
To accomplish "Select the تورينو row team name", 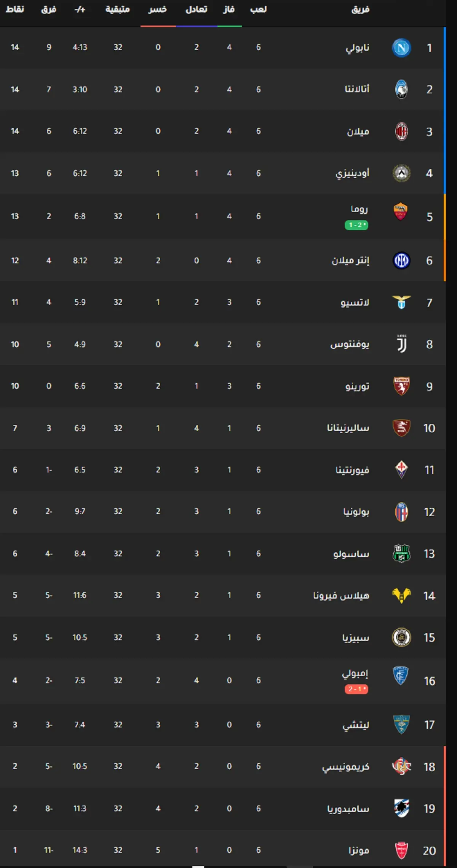I will (x=357, y=386).
